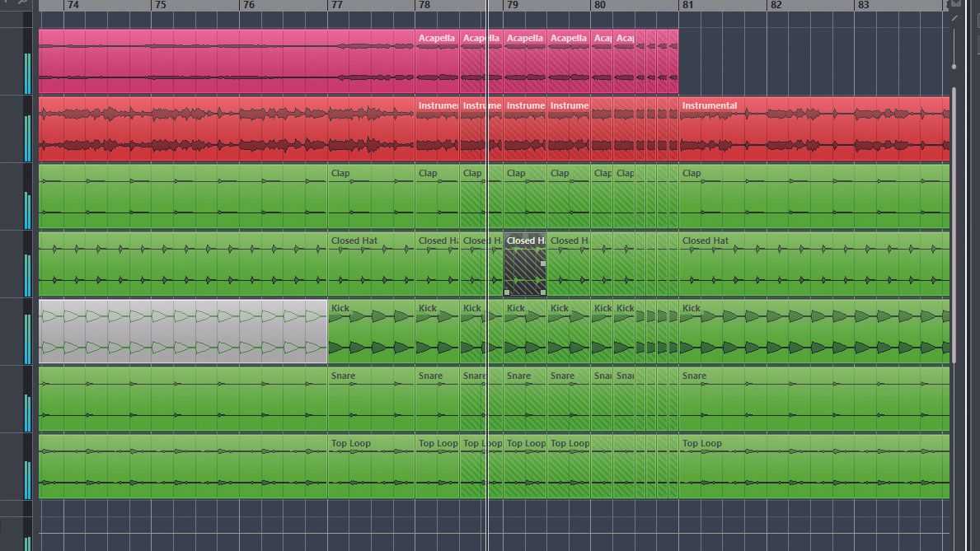The width and height of the screenshot is (980, 551).
Task: Click the Snare clip at bar 79
Action: click(523, 399)
